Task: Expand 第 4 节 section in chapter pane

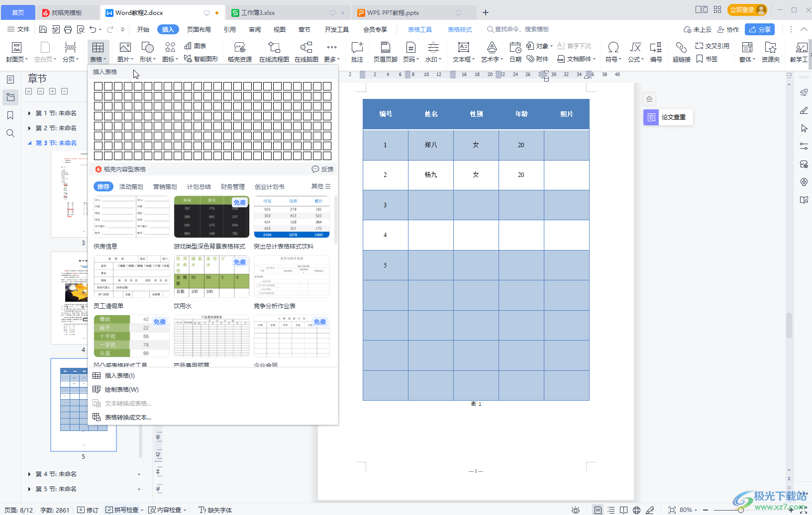Action: tap(29, 474)
